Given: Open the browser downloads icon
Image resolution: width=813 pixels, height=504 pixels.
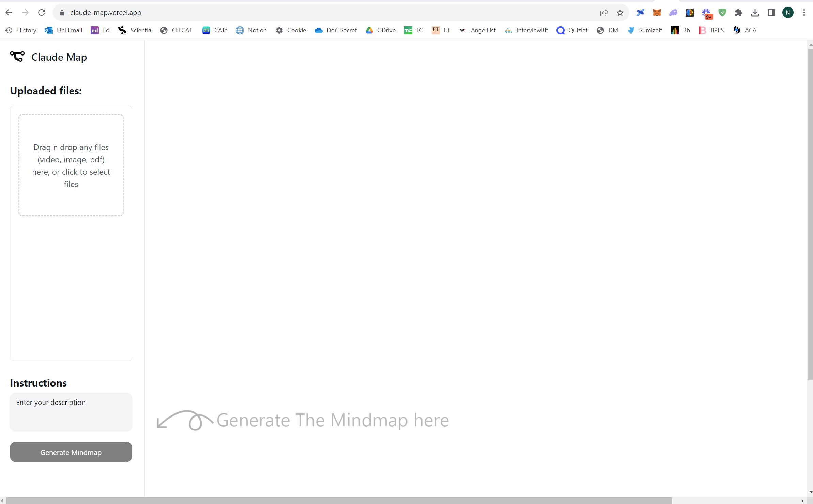Looking at the screenshot, I should coord(755,13).
